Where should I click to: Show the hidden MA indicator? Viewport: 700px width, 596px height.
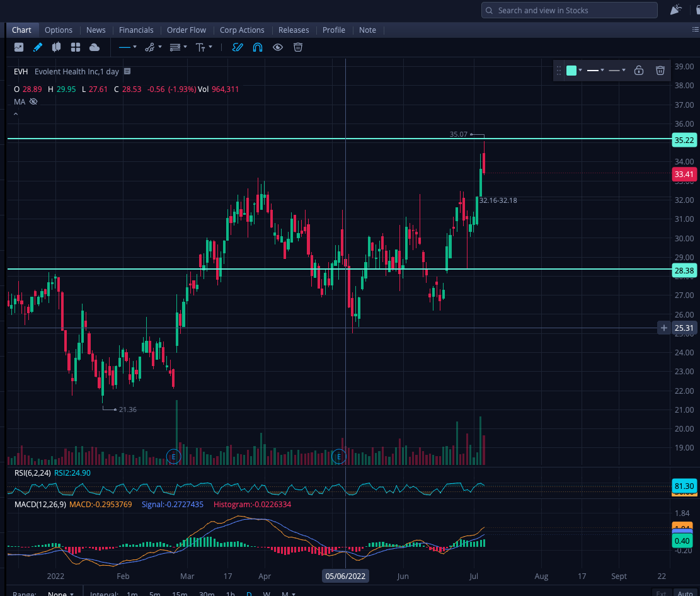click(x=33, y=102)
